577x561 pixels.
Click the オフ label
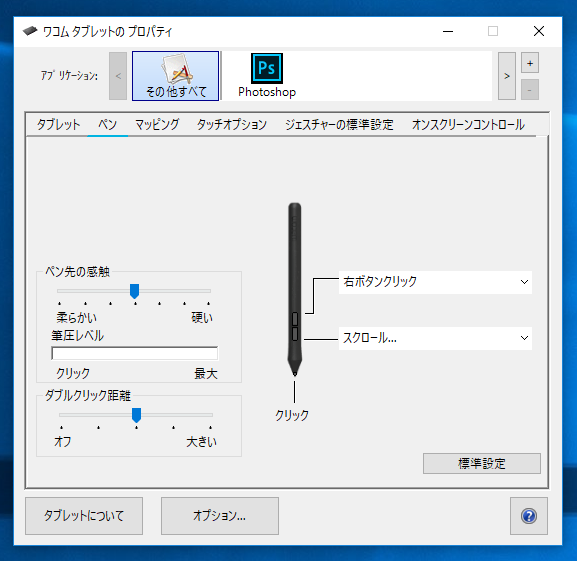tap(63, 441)
